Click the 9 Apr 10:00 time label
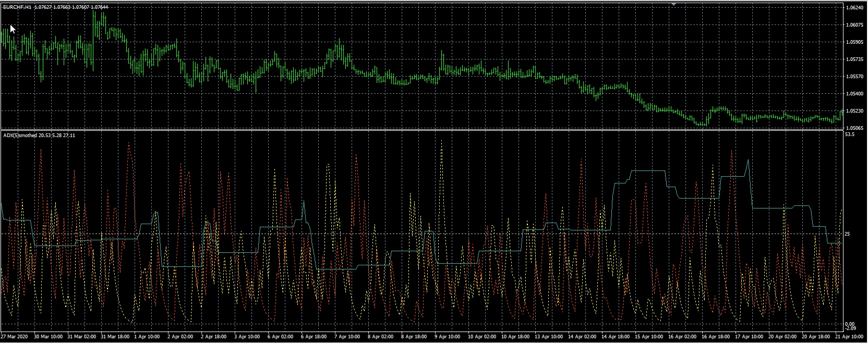Screen dimensions: 868x343 [x=449, y=337]
